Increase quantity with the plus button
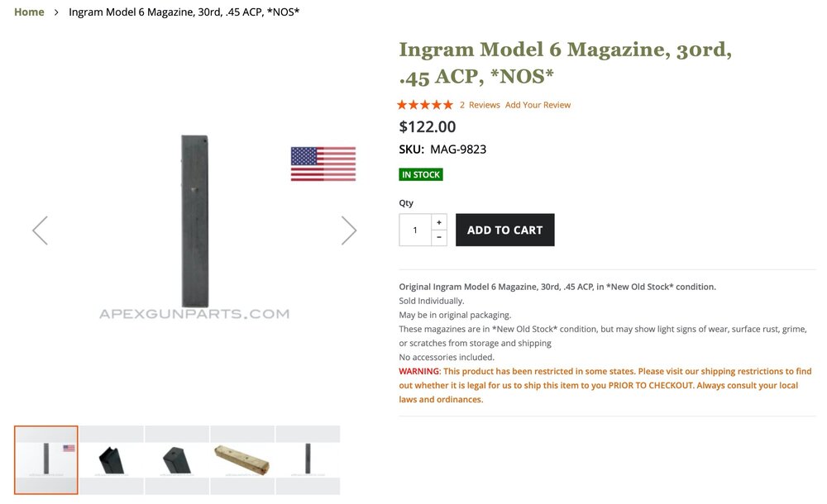Screen dimensions: 827x504 pos(439,222)
